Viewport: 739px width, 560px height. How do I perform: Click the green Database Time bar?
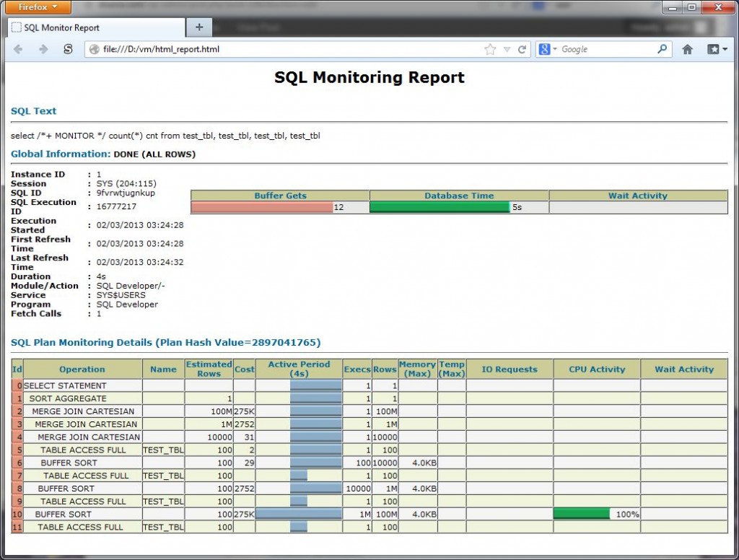pos(440,207)
